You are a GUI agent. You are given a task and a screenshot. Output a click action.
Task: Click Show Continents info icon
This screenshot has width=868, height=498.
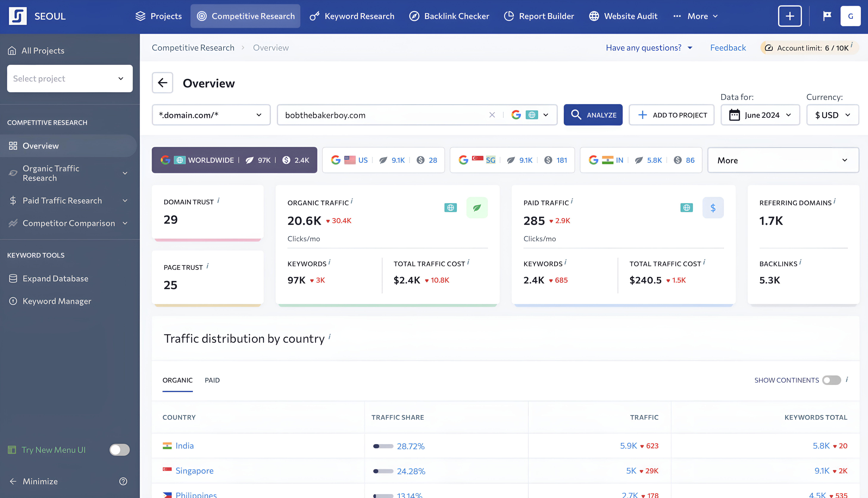(847, 379)
